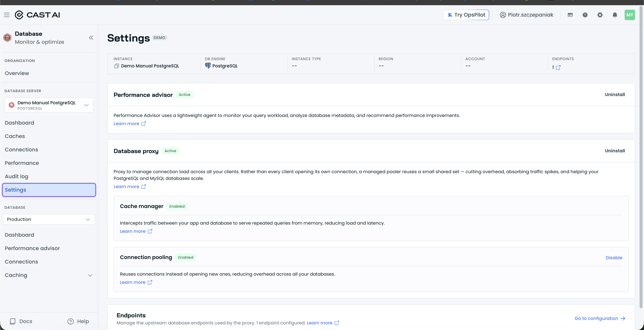Expand the Production database dropdown

[49, 219]
